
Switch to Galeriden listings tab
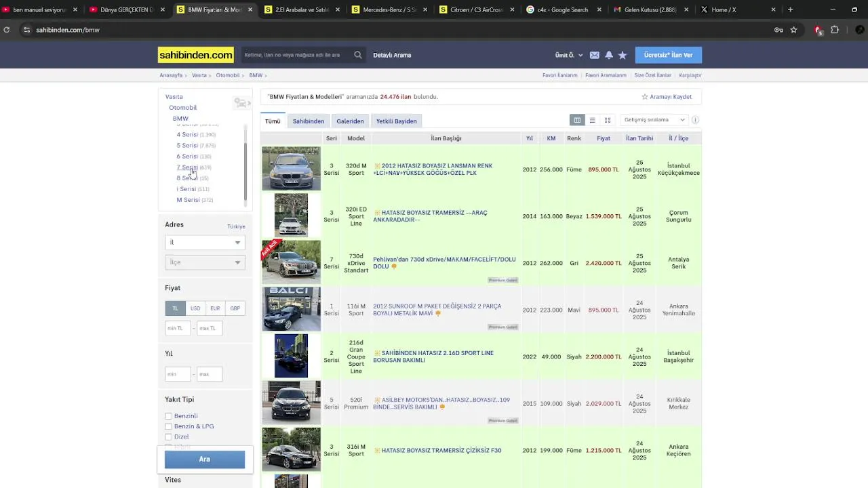[x=350, y=121]
